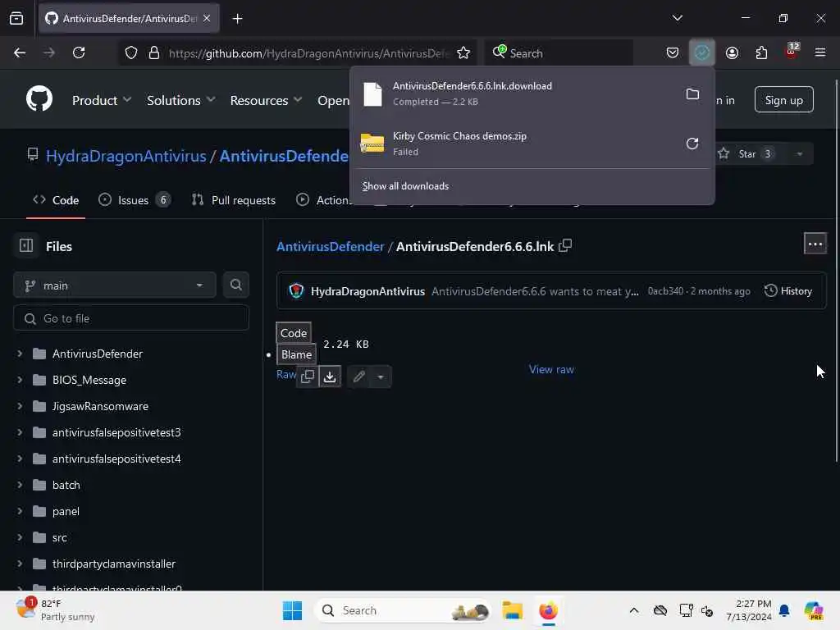Open the main branch dropdown
This screenshot has width=840, height=630.
point(115,285)
